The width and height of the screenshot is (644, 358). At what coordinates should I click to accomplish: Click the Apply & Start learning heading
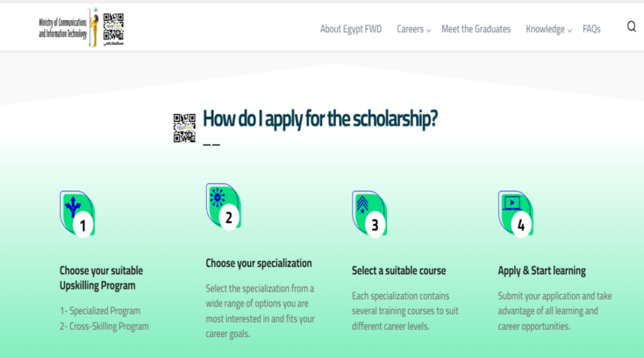(x=542, y=270)
